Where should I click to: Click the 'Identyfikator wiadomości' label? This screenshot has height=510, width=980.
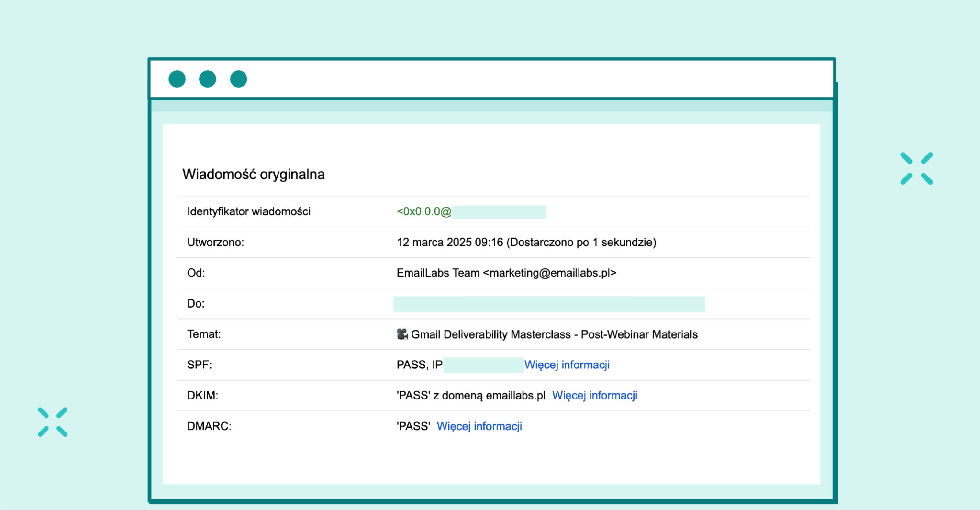pos(248,211)
